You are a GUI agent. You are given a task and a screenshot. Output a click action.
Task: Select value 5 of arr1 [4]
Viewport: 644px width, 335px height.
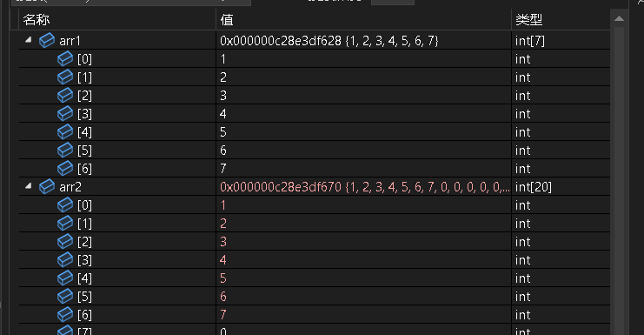point(223,132)
